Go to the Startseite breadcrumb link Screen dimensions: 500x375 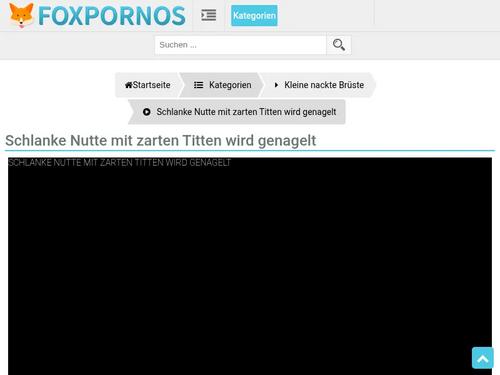click(148, 85)
